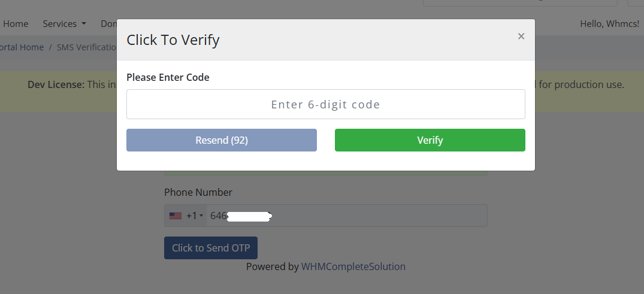The width and height of the screenshot is (644, 294).
Task: Click the Dev License notice banner
Action: (x=322, y=92)
